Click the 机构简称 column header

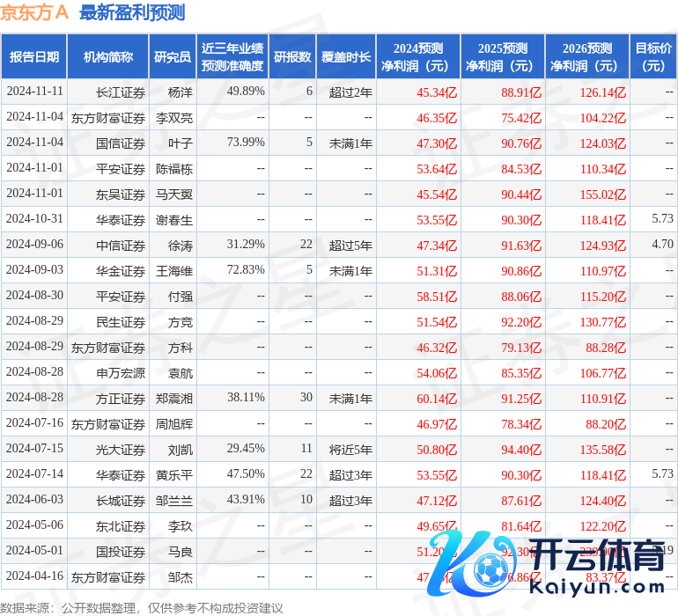click(x=108, y=57)
